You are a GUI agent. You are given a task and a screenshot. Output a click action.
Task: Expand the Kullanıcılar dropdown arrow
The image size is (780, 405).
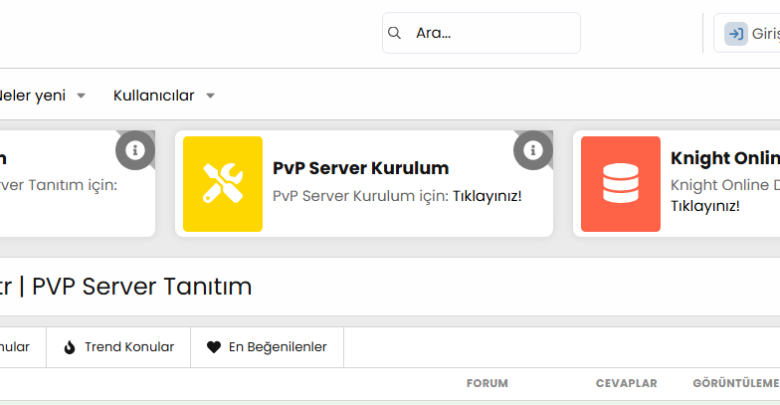click(210, 96)
